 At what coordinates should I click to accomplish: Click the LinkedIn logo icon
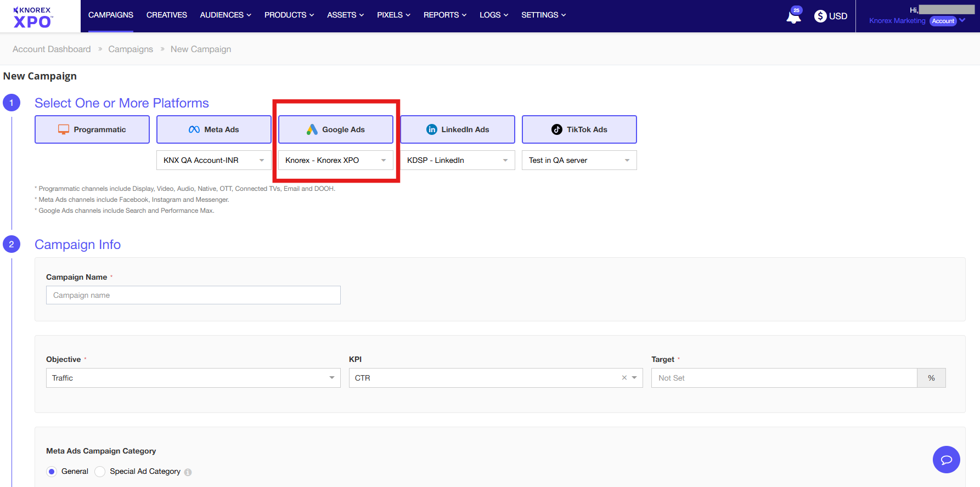pos(432,129)
